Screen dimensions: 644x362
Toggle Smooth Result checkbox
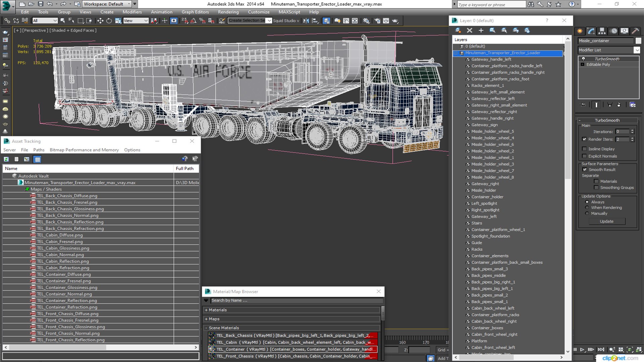tap(585, 170)
